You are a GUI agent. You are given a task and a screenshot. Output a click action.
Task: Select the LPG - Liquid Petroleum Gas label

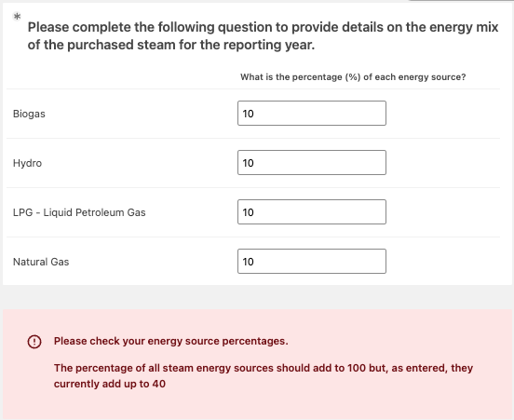click(79, 212)
